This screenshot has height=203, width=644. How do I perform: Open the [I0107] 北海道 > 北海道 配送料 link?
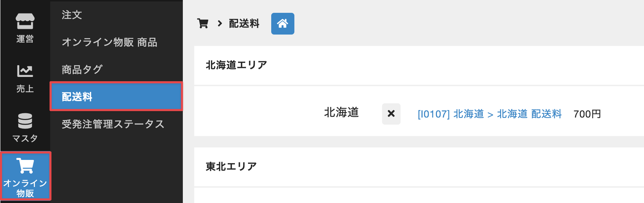point(489,114)
